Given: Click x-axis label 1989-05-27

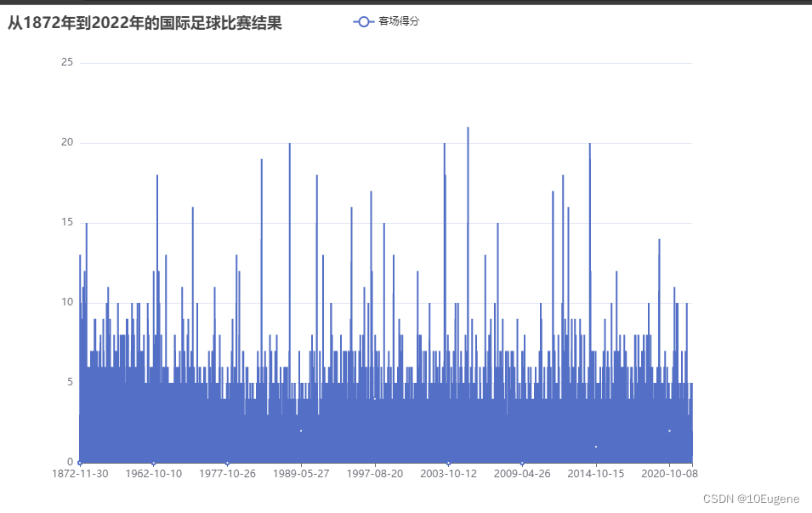Looking at the screenshot, I should pos(301,474).
